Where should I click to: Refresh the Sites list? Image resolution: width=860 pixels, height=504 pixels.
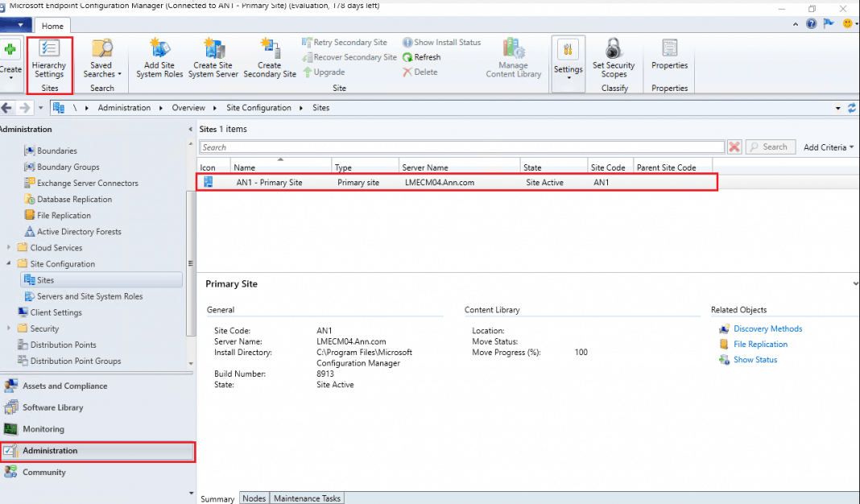tap(427, 56)
